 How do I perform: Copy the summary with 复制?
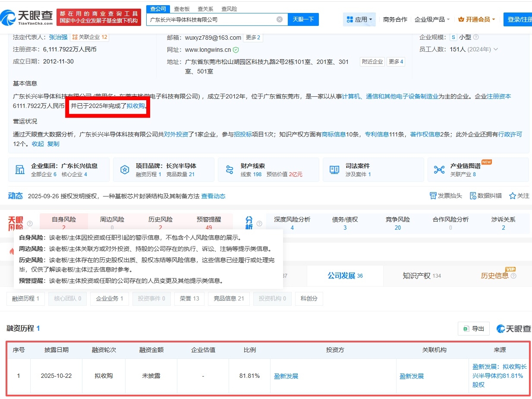[x=53, y=144]
